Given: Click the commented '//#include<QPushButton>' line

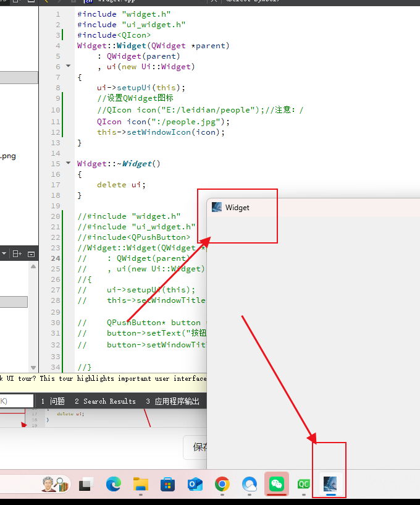Looking at the screenshot, I should coord(134,237).
